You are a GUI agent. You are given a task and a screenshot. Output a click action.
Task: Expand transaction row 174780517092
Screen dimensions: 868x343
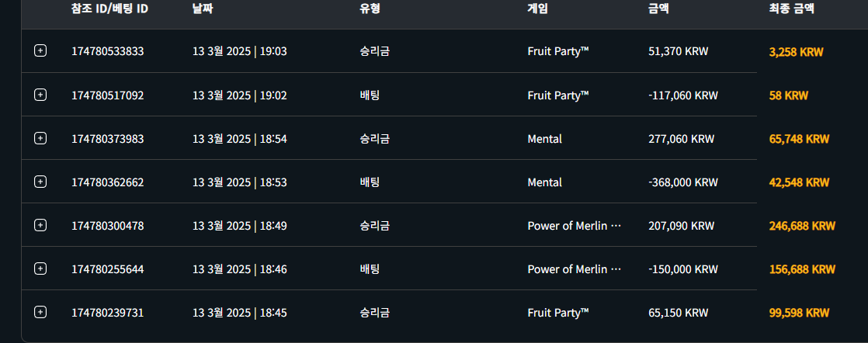[x=40, y=95]
